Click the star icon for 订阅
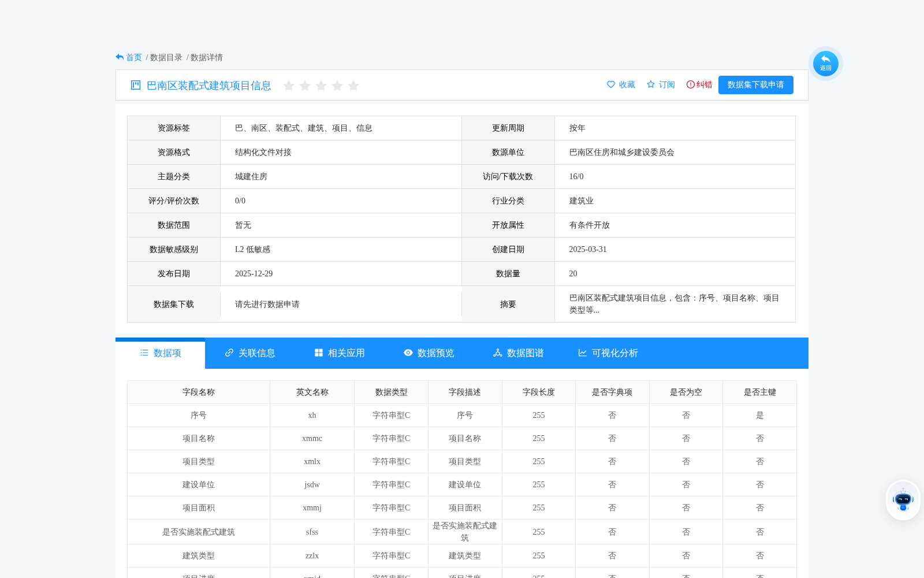Viewport: 924px width, 578px height. [651, 84]
